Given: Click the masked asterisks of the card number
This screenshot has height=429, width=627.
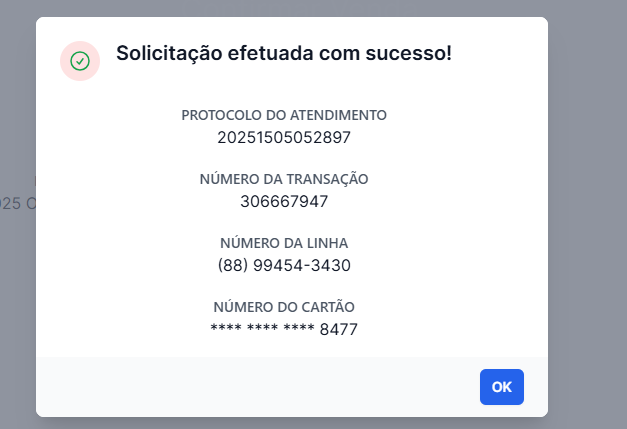Looking at the screenshot, I should point(262,329).
